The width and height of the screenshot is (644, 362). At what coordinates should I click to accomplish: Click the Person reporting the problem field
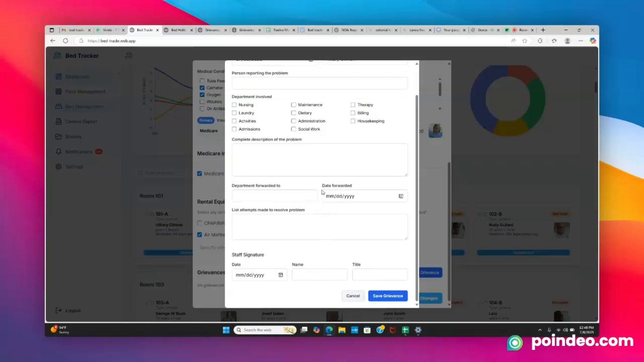tap(319, 83)
